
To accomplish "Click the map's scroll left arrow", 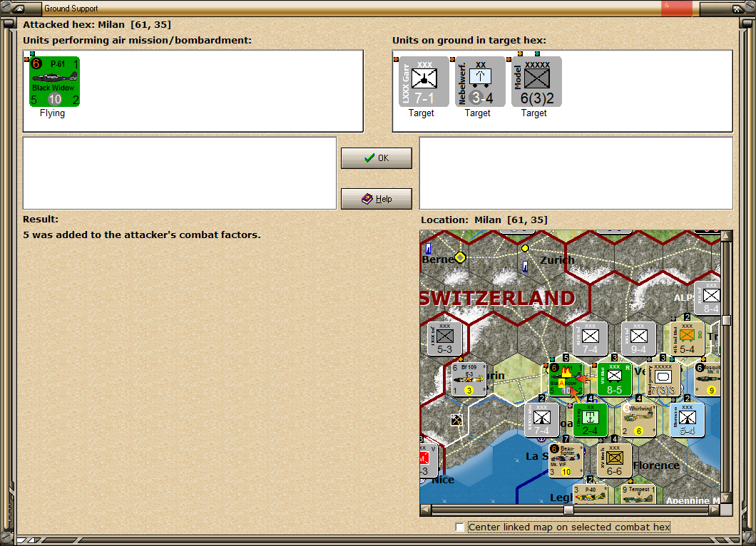I will [425, 510].
